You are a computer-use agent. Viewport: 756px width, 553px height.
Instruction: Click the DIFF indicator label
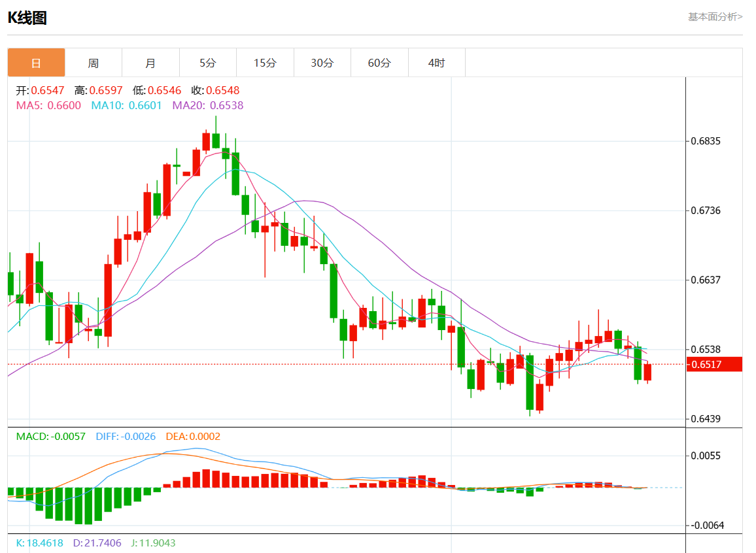pos(126,437)
